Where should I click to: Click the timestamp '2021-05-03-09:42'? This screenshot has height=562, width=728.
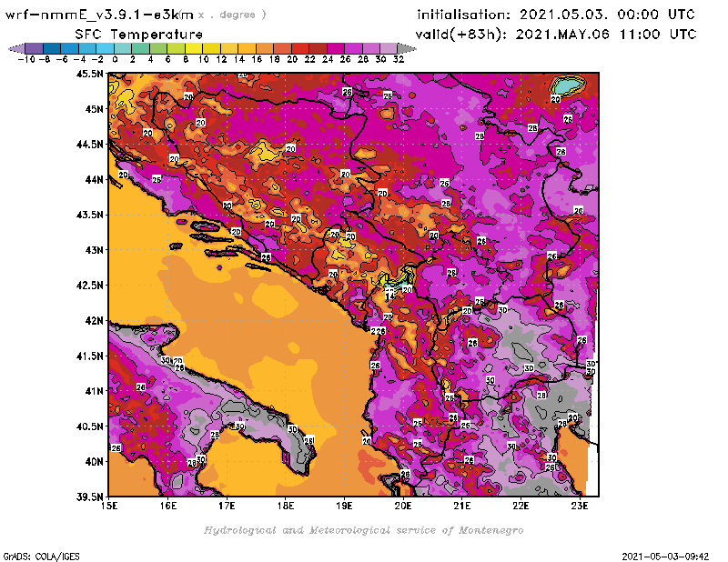click(x=665, y=557)
